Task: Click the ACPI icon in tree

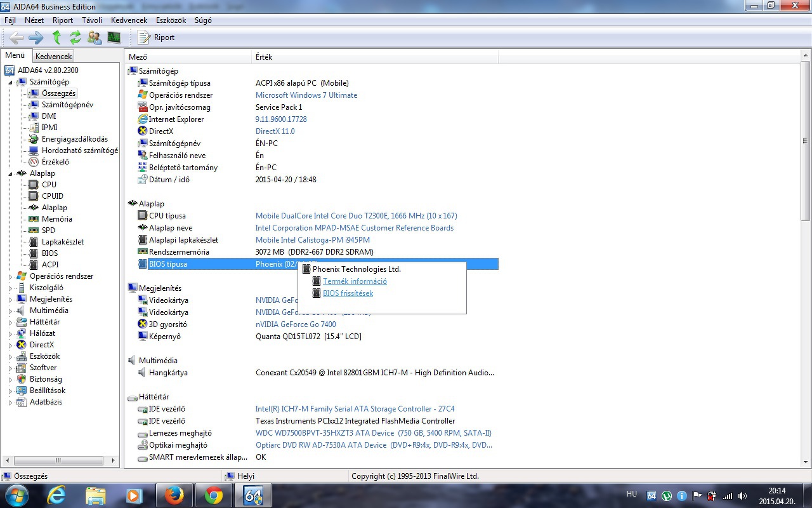Action: [34, 265]
